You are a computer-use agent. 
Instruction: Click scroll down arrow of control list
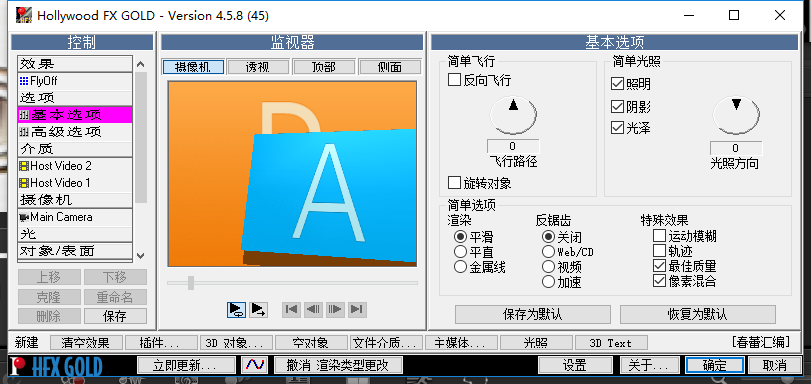click(x=141, y=255)
